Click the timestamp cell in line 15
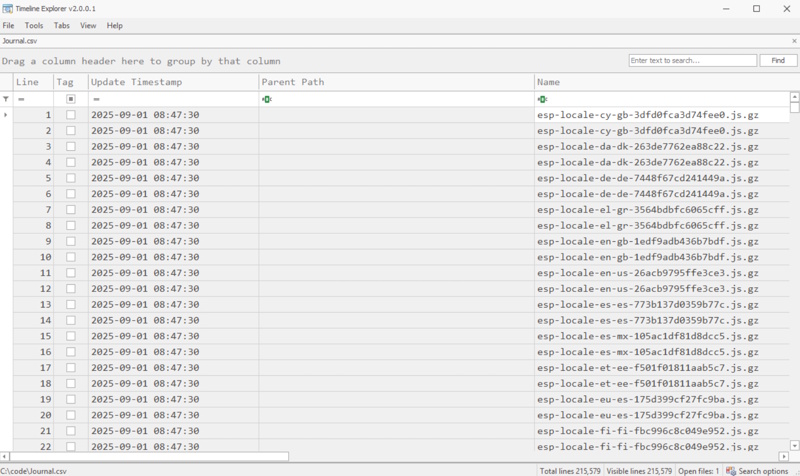The image size is (800, 476). [x=173, y=336]
